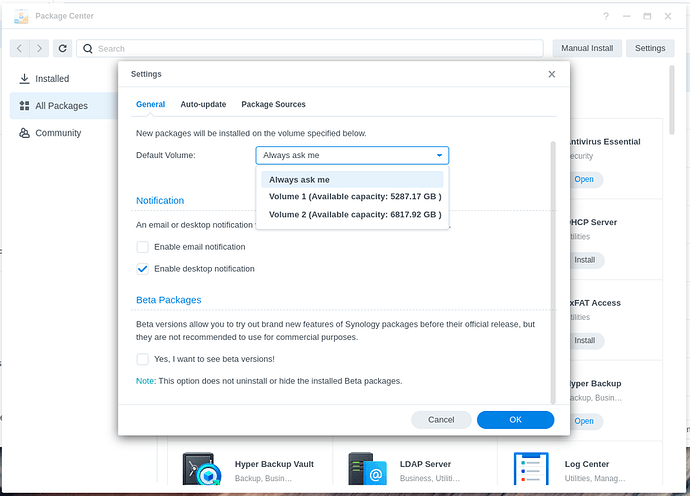Install the DHCP Server package
The image size is (690, 496).
coord(585,260)
